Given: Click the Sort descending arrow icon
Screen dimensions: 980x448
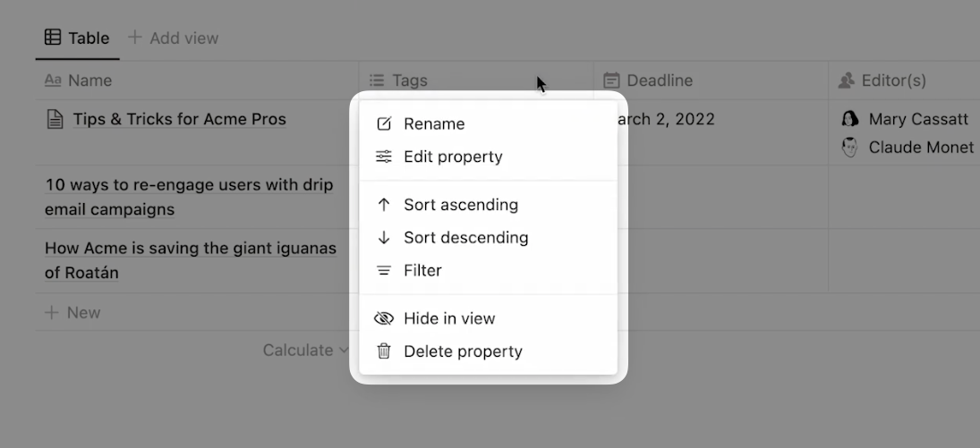Looking at the screenshot, I should pos(384,238).
